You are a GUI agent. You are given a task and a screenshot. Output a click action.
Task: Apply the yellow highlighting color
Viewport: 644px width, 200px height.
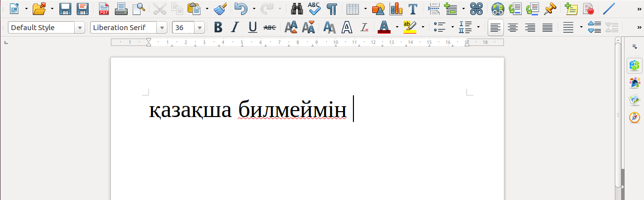pos(409,28)
